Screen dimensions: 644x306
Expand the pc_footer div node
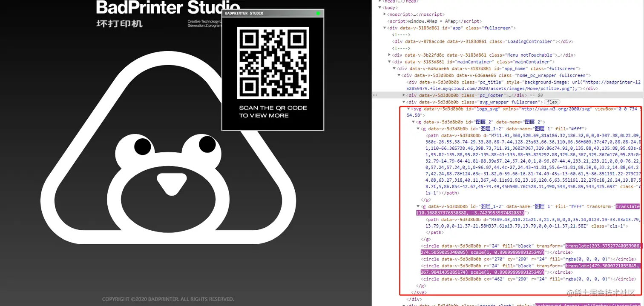point(404,95)
